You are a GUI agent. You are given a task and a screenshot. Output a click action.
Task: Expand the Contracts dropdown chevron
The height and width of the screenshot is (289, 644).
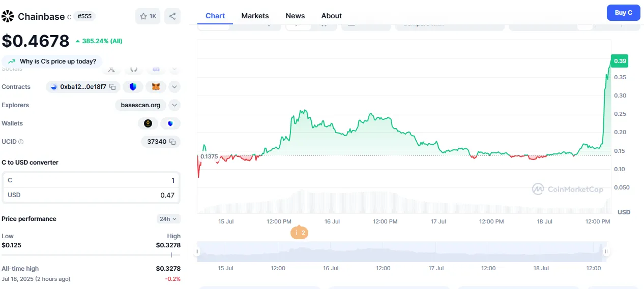174,87
